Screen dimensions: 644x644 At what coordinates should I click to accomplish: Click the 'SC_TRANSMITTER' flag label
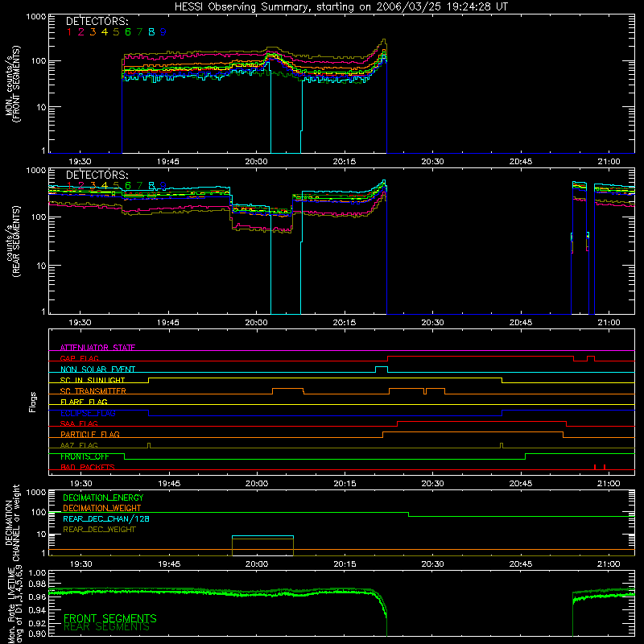coord(93,391)
